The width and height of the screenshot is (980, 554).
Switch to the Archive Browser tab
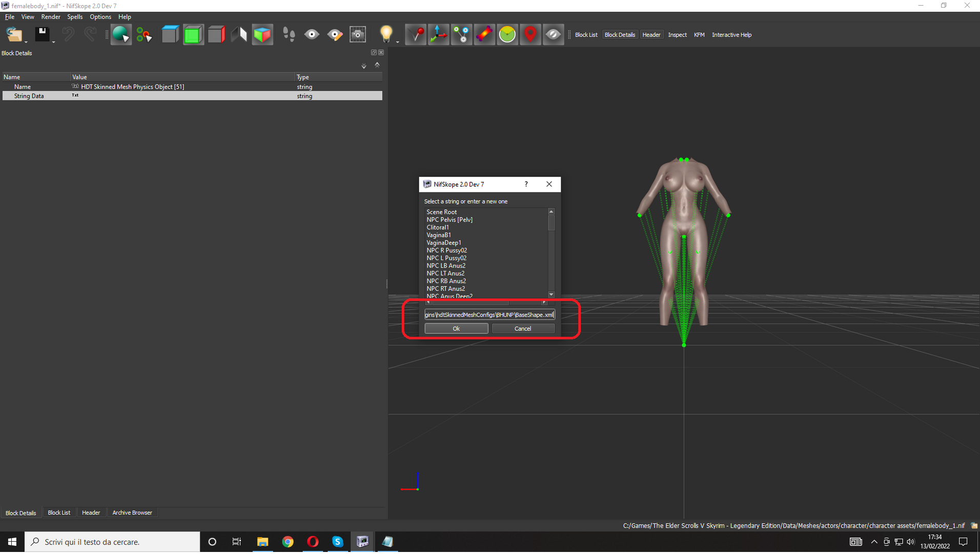(132, 512)
